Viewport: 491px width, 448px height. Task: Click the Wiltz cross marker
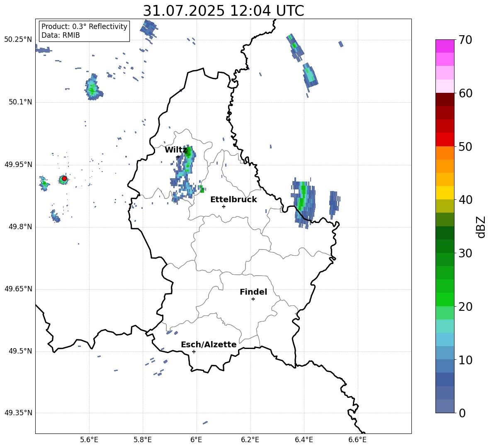[x=178, y=157]
